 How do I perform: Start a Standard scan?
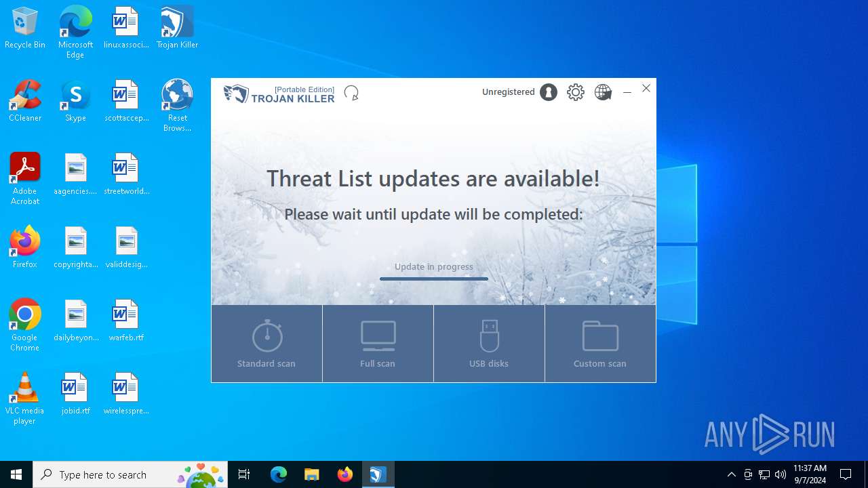267,344
